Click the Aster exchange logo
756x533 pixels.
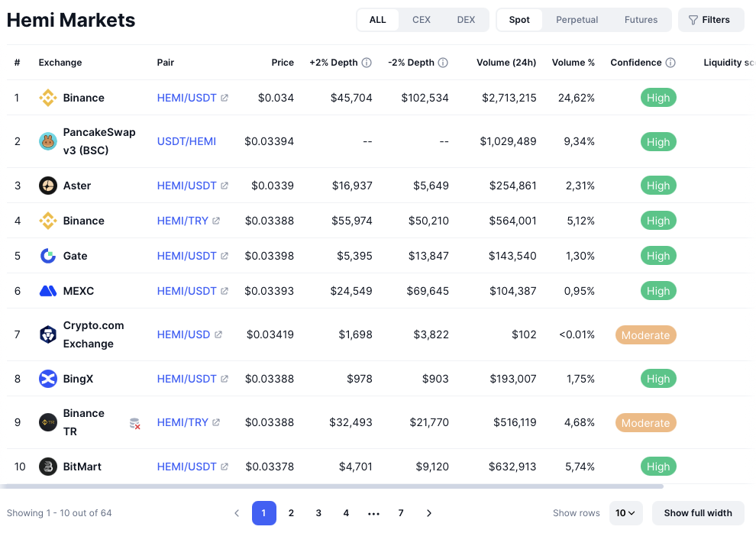tap(48, 186)
